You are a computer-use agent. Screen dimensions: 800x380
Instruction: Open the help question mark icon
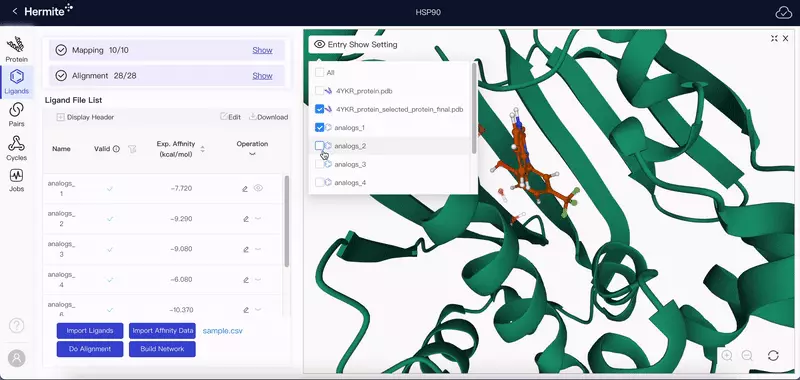coord(16,325)
